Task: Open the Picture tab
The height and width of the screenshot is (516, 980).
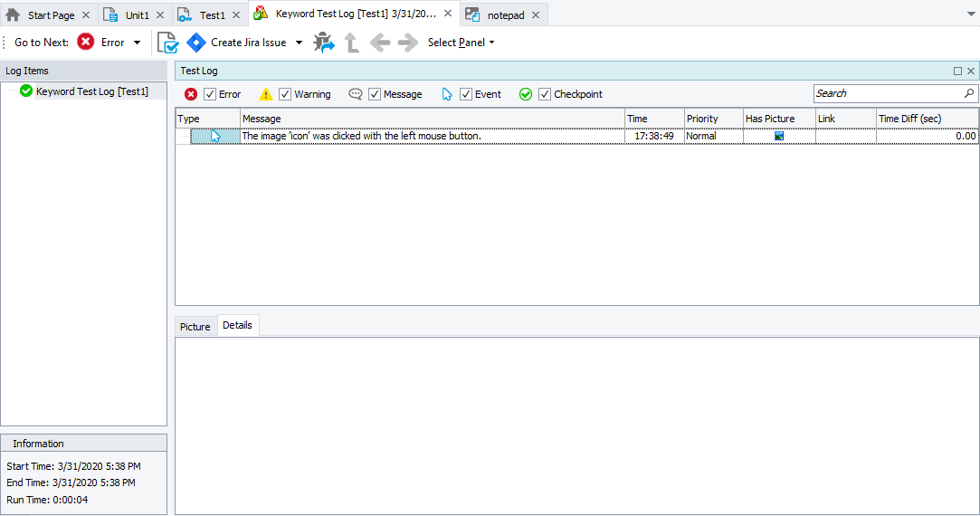Action: [x=195, y=327]
